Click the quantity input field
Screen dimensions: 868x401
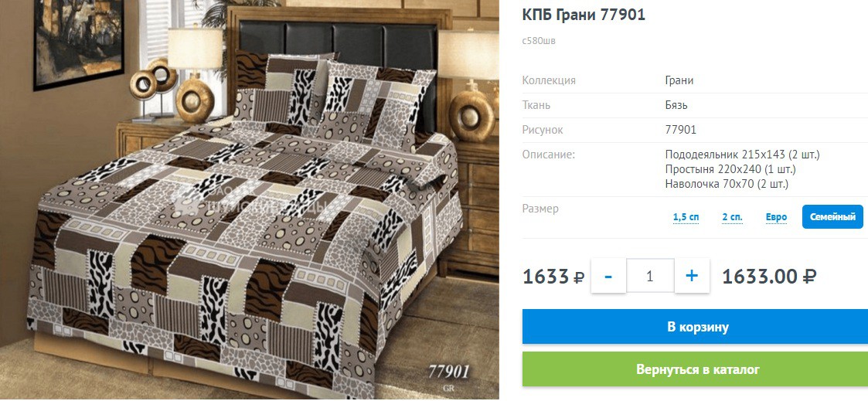click(x=651, y=275)
